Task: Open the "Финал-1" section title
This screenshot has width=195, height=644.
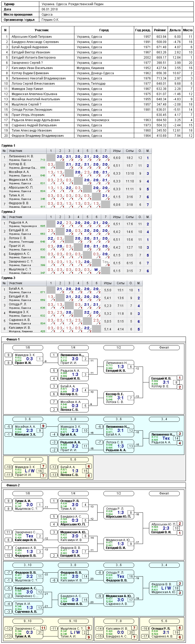Action: [x=13, y=339]
